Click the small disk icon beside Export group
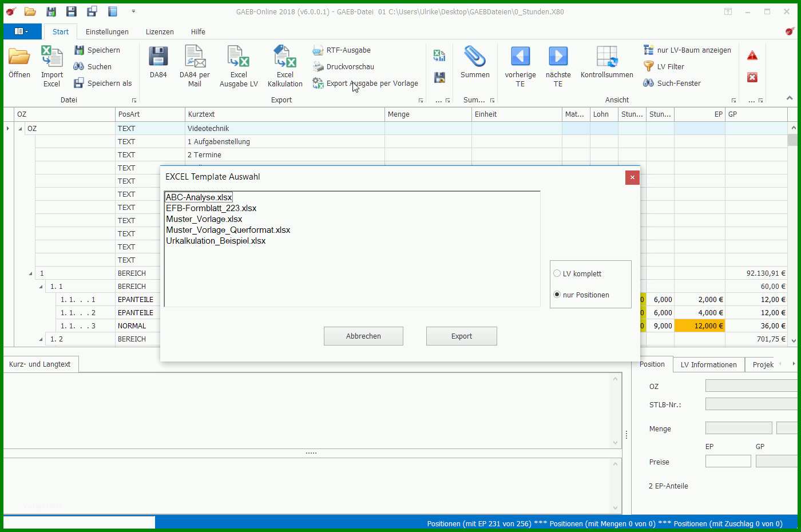801x532 pixels. click(x=439, y=77)
